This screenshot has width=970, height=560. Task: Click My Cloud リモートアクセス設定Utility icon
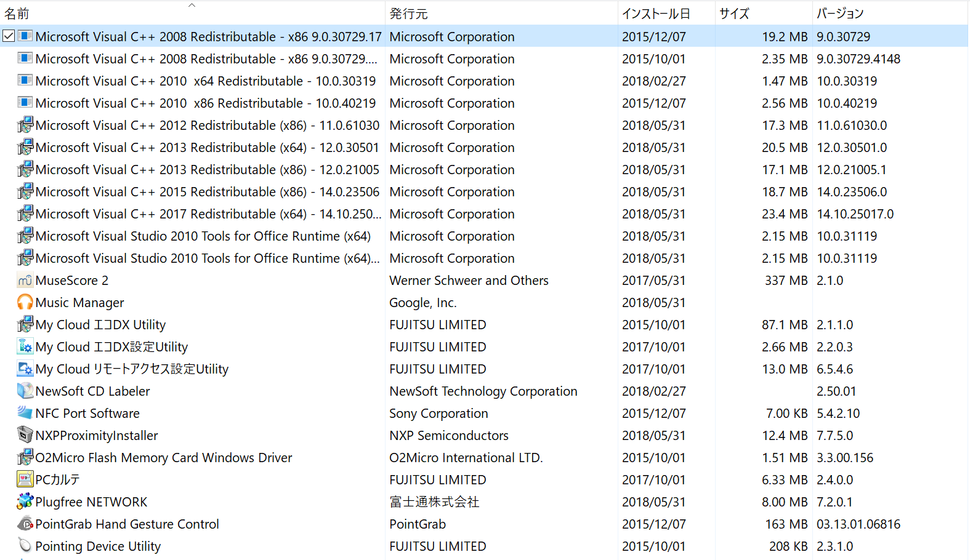25,369
